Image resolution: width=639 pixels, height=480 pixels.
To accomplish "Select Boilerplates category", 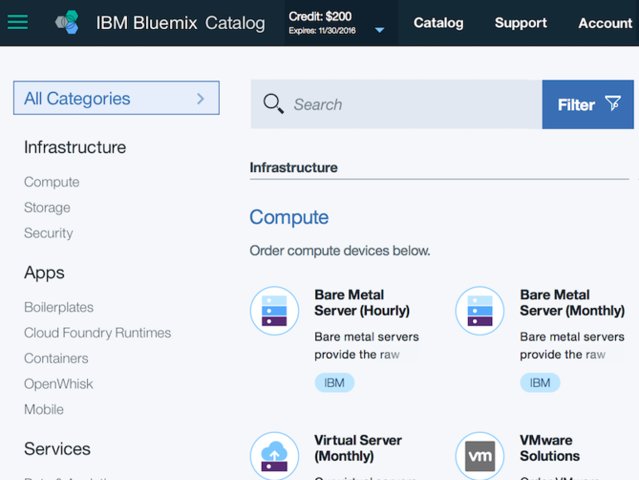I will (59, 307).
